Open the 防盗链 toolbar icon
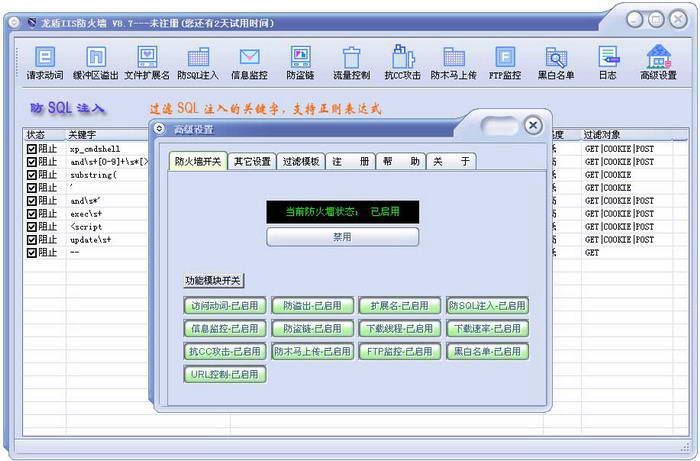The width and height of the screenshot is (700, 461). tap(300, 63)
